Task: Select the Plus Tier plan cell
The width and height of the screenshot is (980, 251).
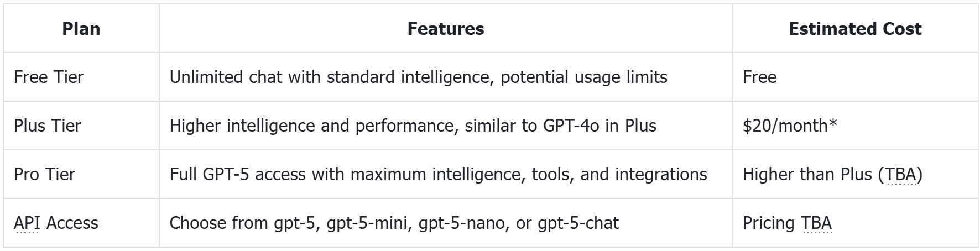Action: click(x=48, y=125)
